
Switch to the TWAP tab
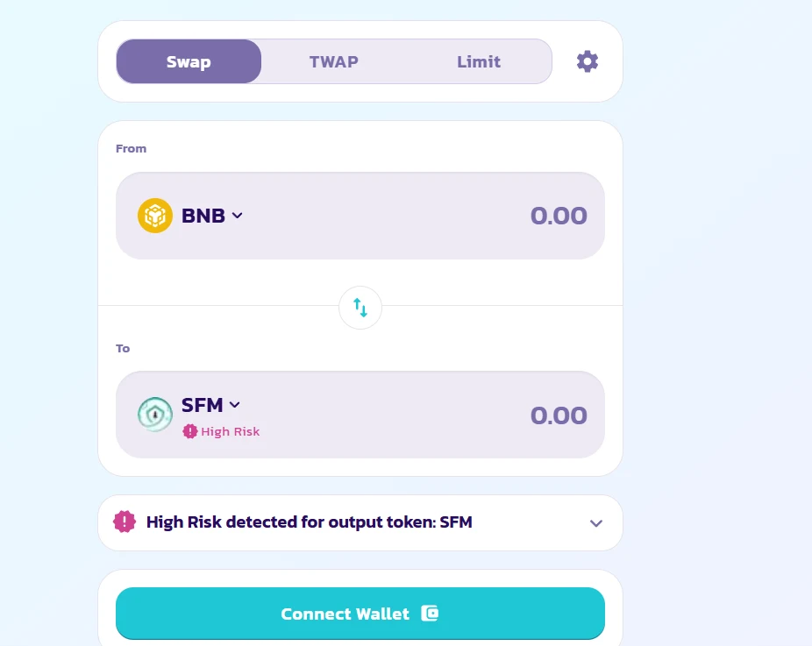pyautogui.click(x=334, y=61)
